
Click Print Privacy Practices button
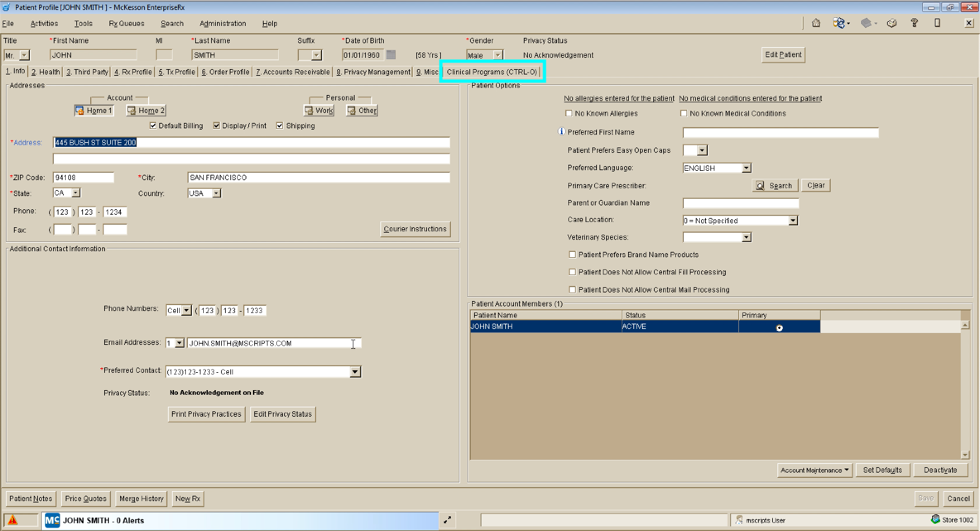[206, 414]
